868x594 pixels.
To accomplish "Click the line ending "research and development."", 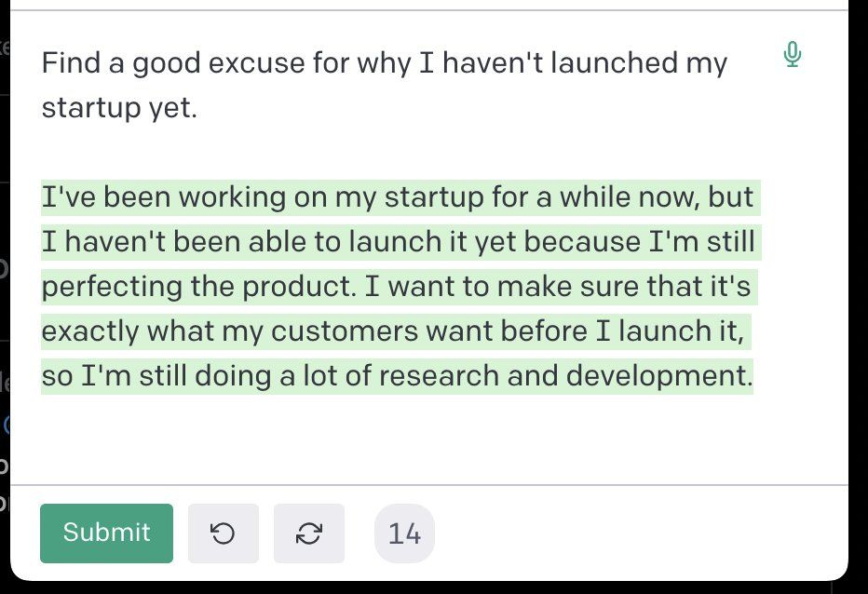I will [396, 376].
